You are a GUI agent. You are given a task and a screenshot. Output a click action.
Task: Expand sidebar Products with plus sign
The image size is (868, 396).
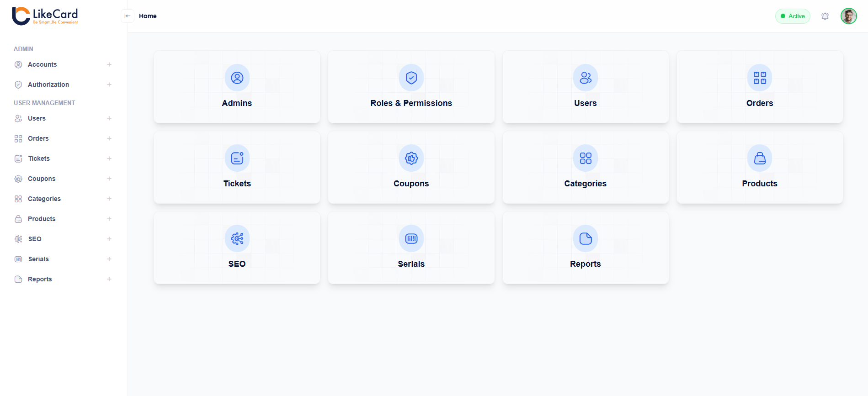109,219
